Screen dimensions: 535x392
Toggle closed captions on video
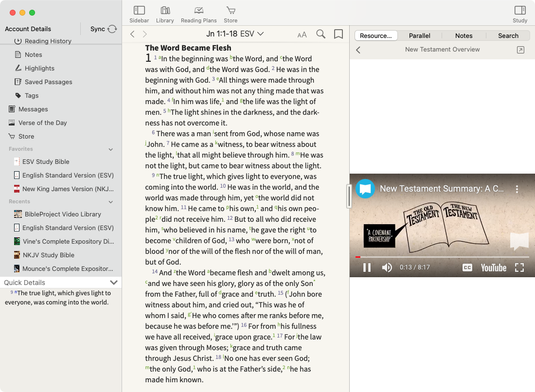tap(467, 267)
